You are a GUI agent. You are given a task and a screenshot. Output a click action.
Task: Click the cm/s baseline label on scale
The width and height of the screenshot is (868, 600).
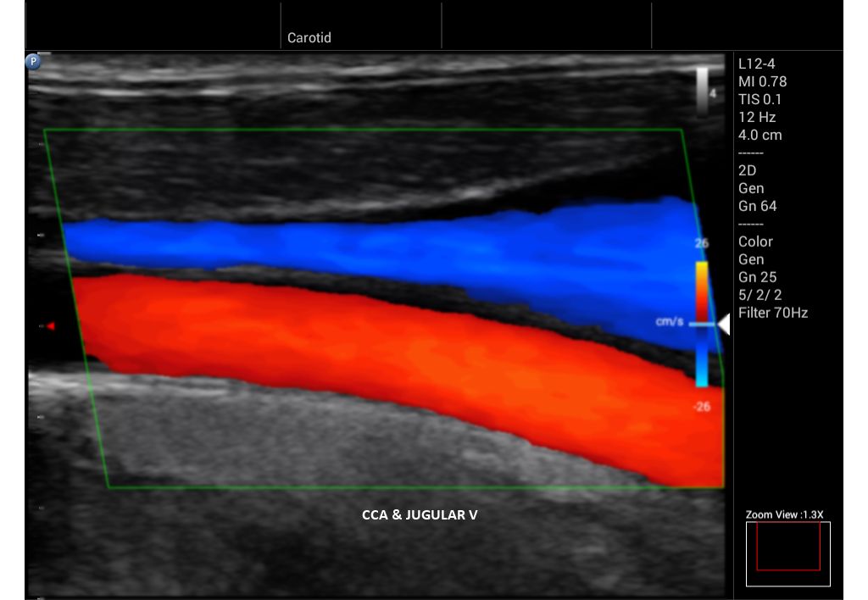click(668, 322)
